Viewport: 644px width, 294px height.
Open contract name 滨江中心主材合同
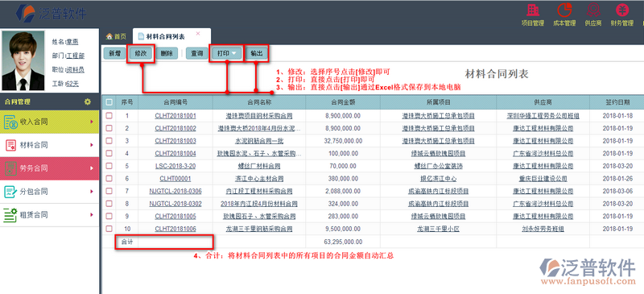pos(258,179)
